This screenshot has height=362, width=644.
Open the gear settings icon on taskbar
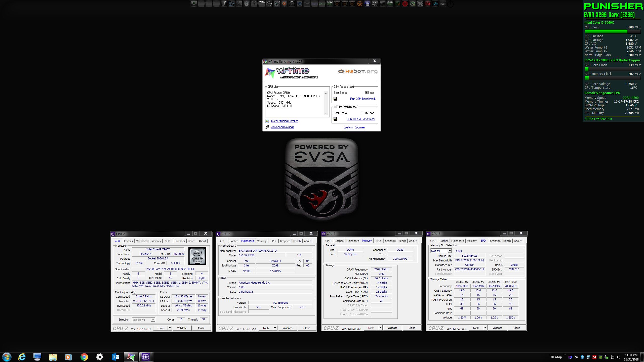[x=100, y=357]
